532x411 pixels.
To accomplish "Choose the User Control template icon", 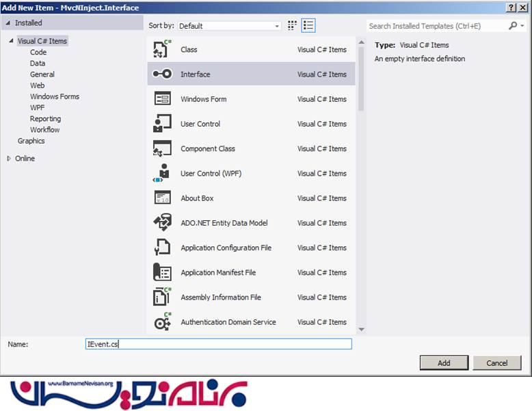I will point(162,124).
